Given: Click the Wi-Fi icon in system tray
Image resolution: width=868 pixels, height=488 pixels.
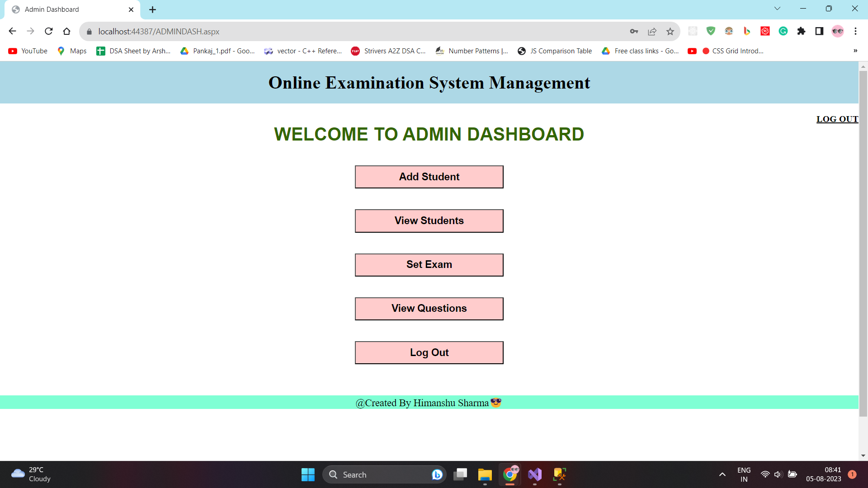Looking at the screenshot, I should pyautogui.click(x=765, y=474).
